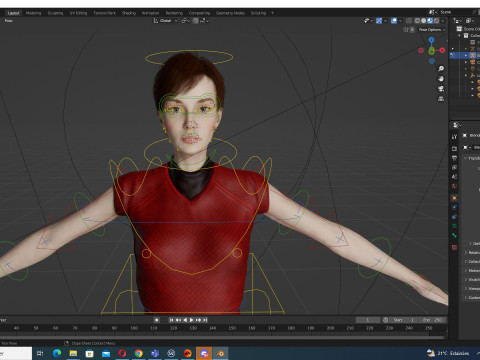Select solid viewport shading
Viewport: 480px width, 360px height.
(424, 21)
